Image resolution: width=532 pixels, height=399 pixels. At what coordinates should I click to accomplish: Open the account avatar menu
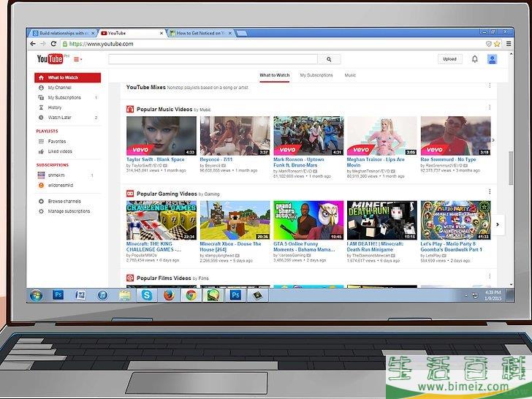pyautogui.click(x=492, y=59)
